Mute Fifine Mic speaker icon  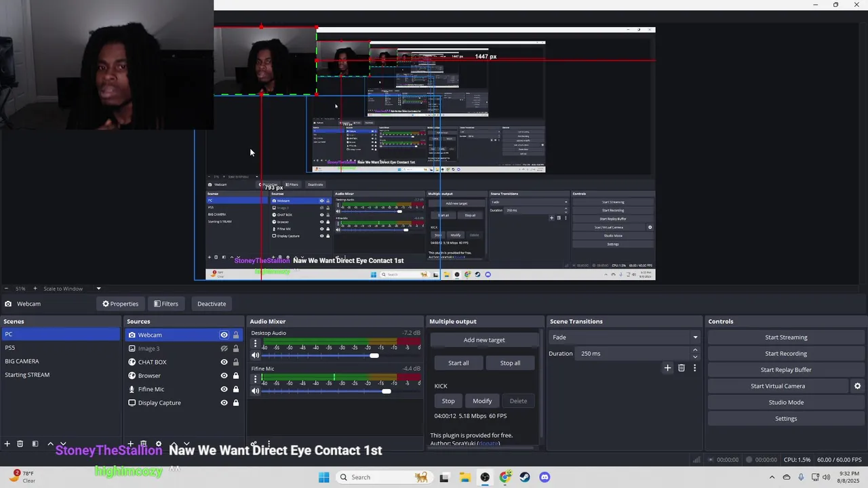(x=256, y=391)
